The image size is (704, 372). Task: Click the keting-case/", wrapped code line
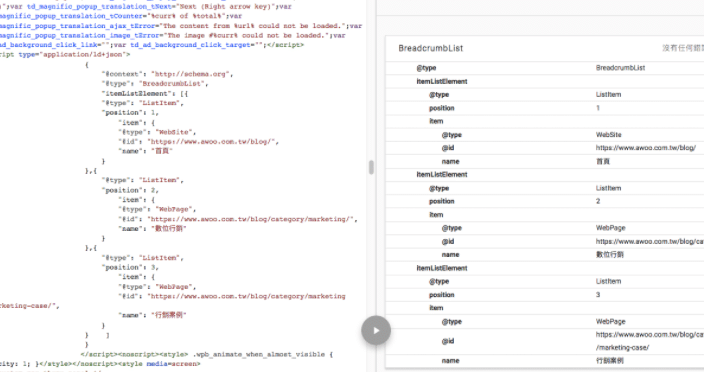pos(30,306)
